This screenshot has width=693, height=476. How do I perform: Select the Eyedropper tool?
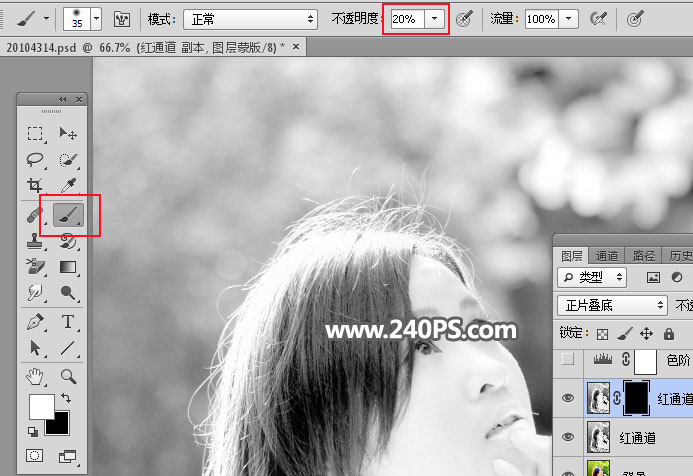tap(68, 185)
